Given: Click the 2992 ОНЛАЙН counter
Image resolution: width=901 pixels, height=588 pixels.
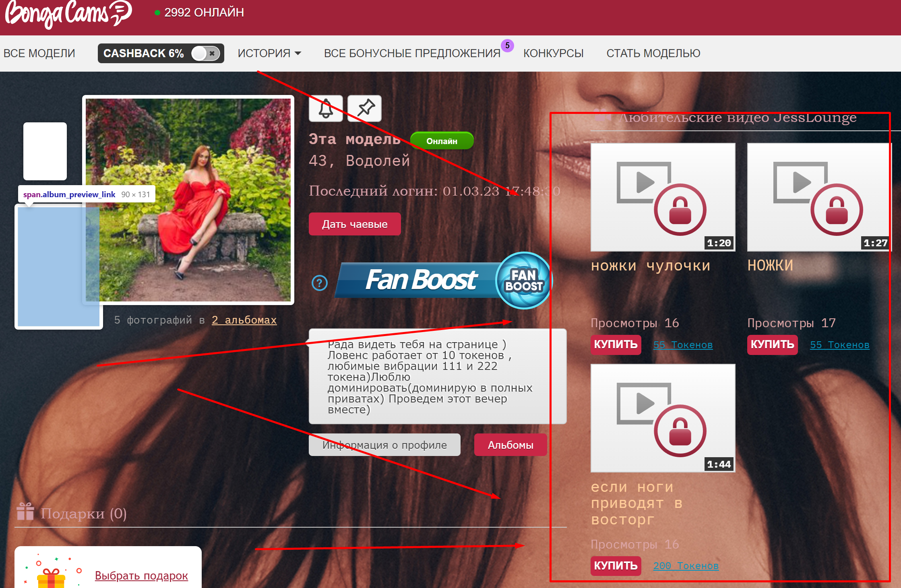Looking at the screenshot, I should (199, 12).
